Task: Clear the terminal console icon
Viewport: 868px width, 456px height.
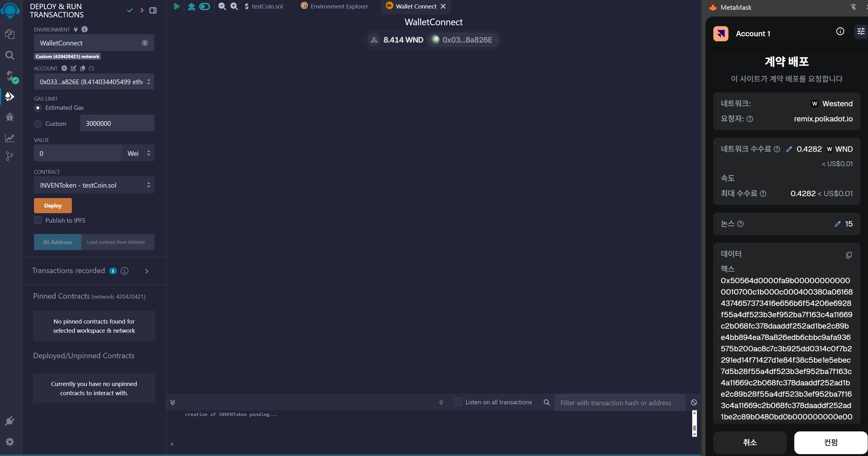Action: click(693, 402)
